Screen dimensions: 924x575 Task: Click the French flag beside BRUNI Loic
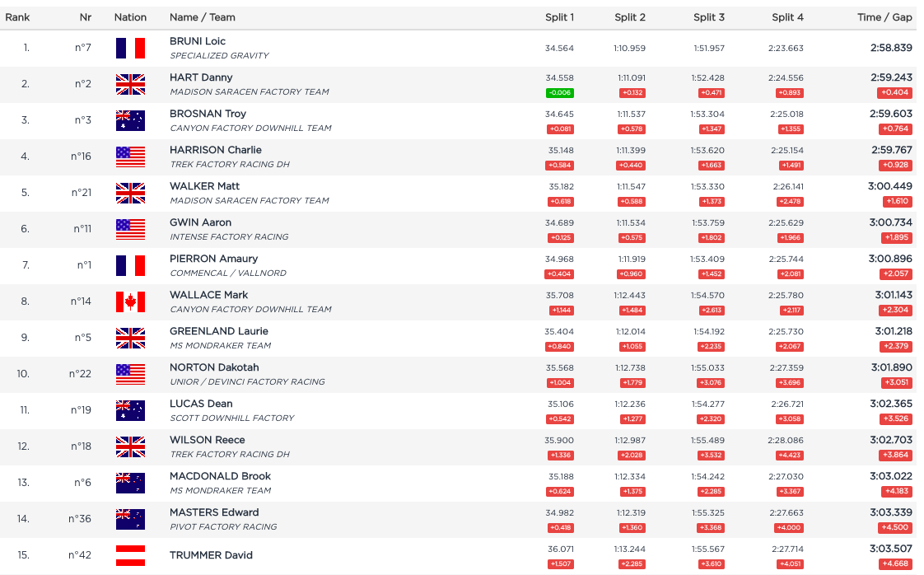[130, 48]
